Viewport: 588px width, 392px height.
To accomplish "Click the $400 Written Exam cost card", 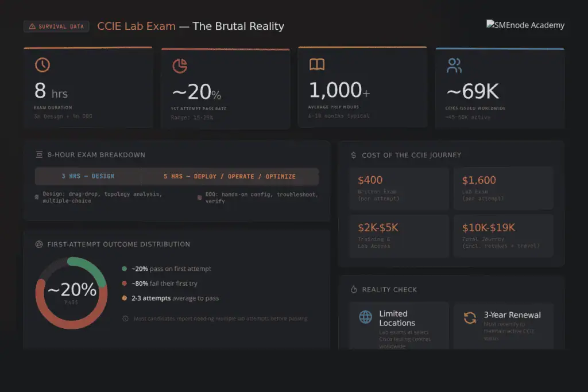I will click(399, 188).
